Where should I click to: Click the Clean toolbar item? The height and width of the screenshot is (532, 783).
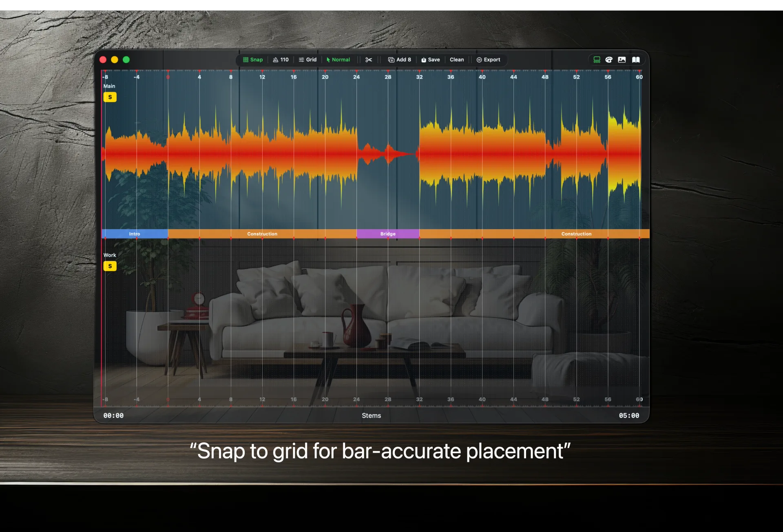click(457, 60)
